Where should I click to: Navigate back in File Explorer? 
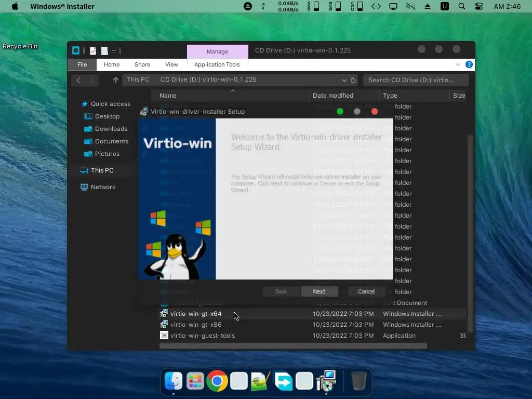click(x=78, y=80)
